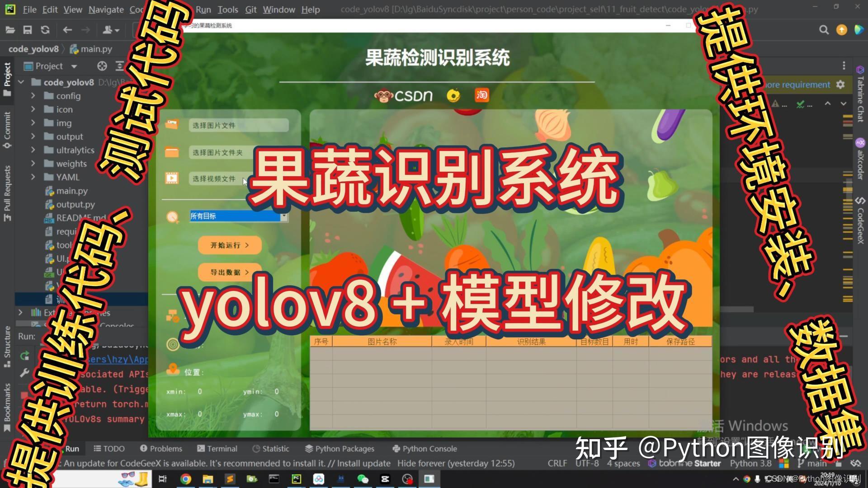The height and width of the screenshot is (488, 868).
Task: Select the output folder in Project tree
Action: click(x=69, y=136)
